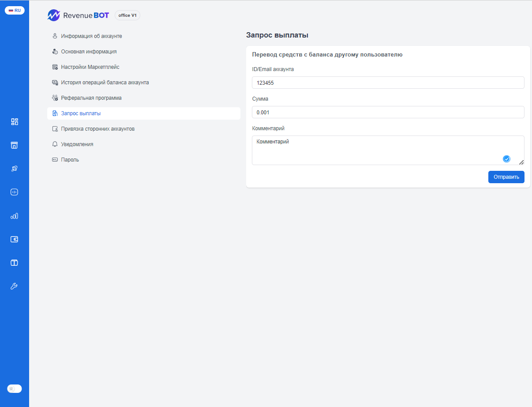Click the Комментарий label above textarea

point(268,128)
